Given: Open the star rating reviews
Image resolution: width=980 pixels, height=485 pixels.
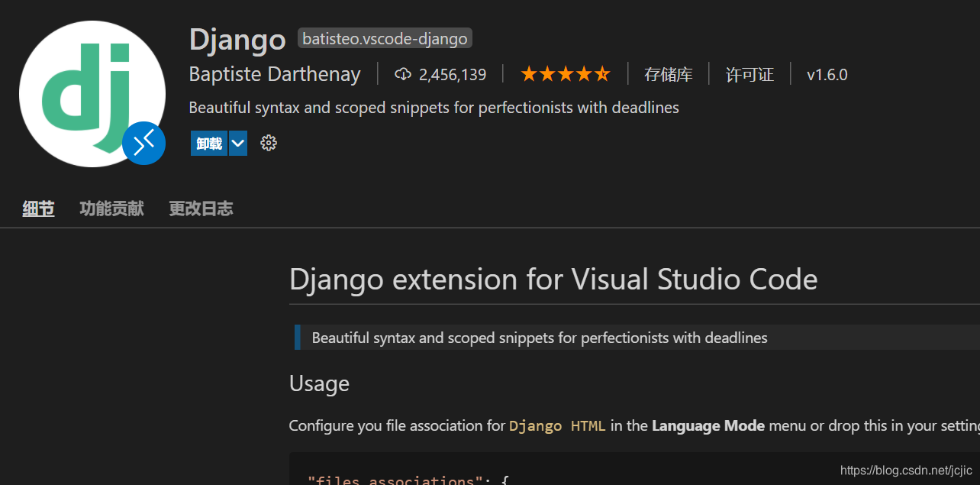Looking at the screenshot, I should (x=566, y=74).
